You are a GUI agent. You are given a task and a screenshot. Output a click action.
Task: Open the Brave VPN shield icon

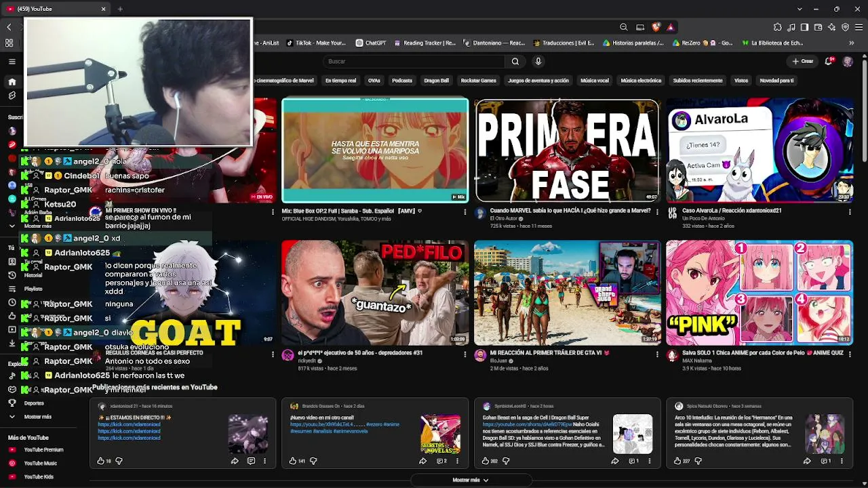pos(845,27)
